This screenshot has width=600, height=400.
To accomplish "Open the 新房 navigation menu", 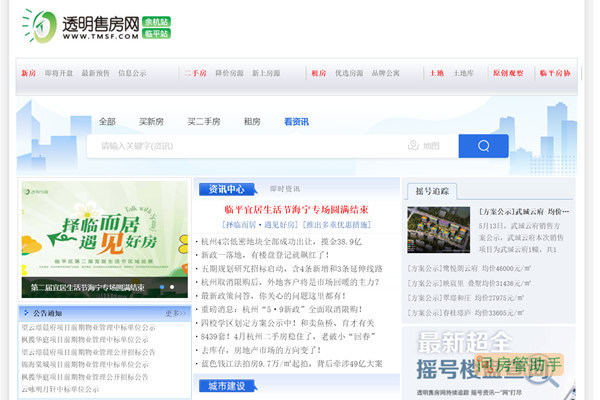I will [x=28, y=73].
